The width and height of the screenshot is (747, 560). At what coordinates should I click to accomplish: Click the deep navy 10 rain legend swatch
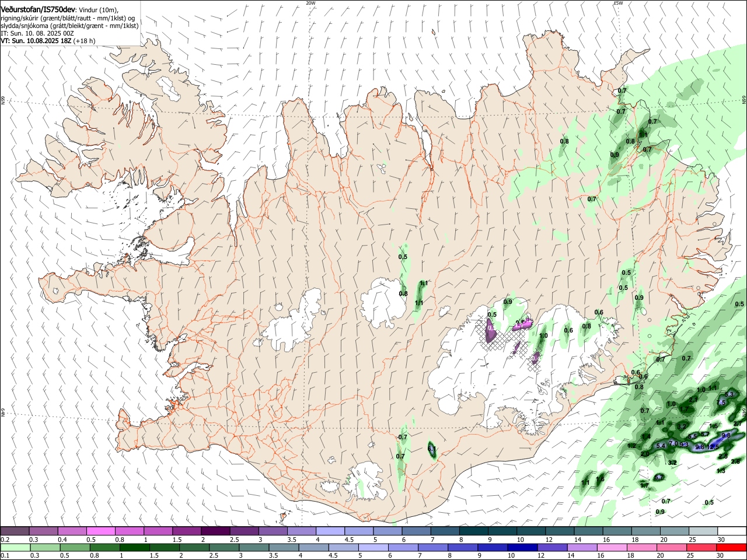(x=522, y=547)
